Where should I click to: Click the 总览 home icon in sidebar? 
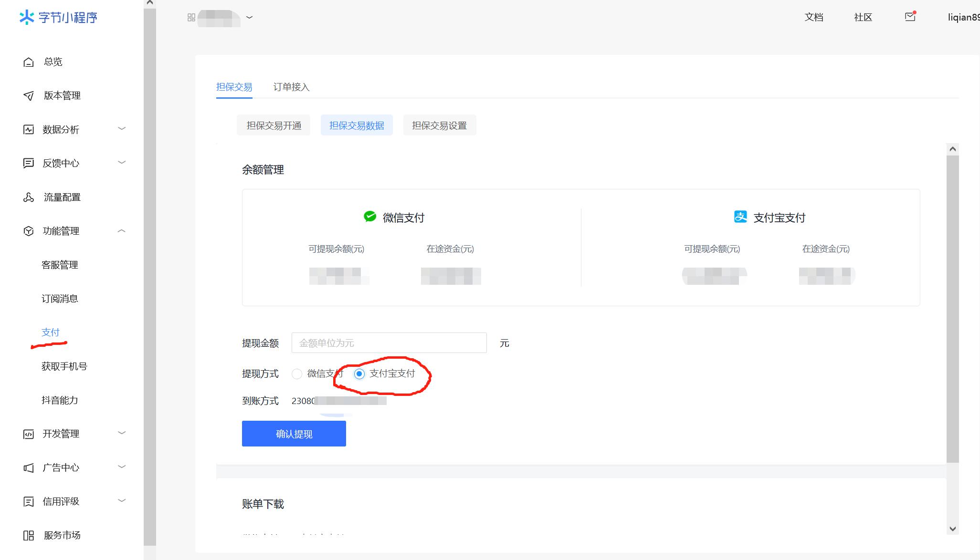coord(29,62)
